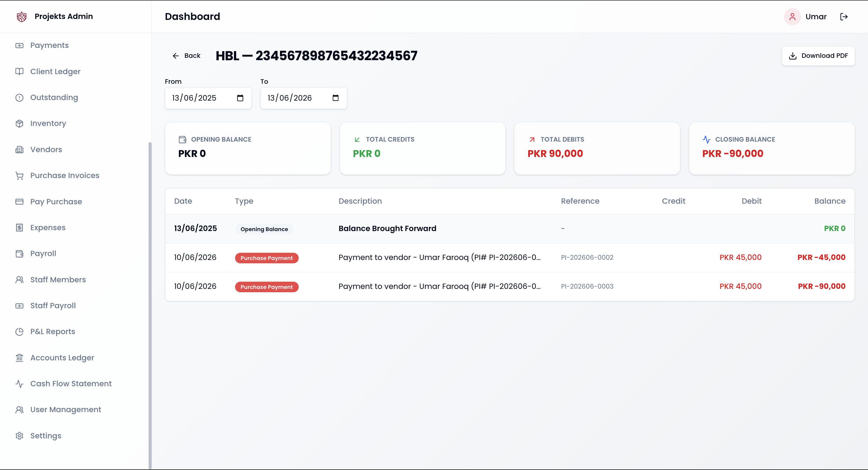Click the To date field 13/06/2026
This screenshot has height=470, width=868.
click(303, 98)
